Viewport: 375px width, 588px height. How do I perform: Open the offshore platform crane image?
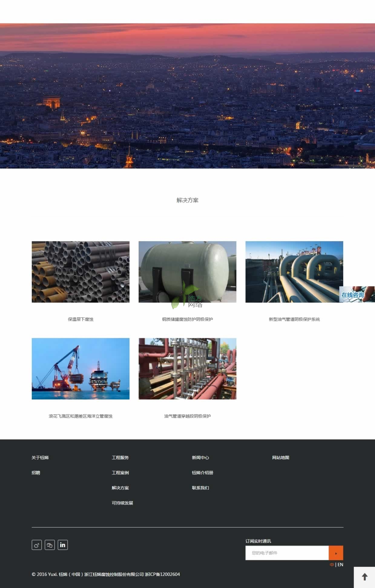pos(81,369)
